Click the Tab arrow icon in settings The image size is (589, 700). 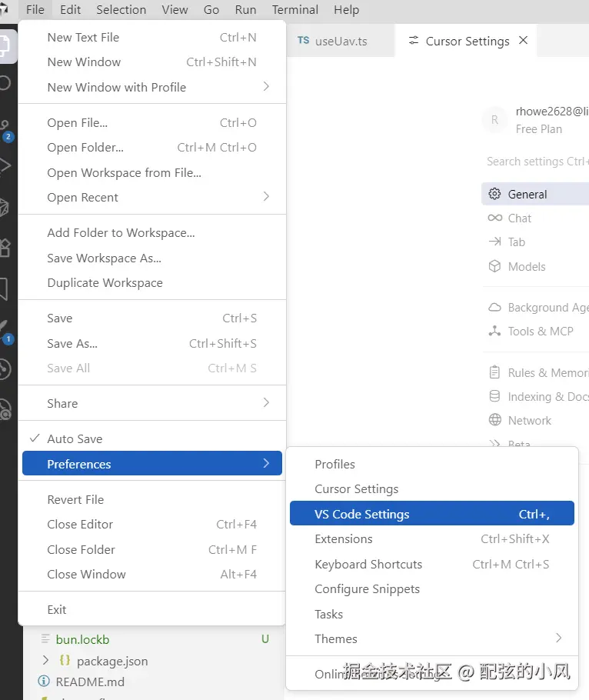coord(494,242)
